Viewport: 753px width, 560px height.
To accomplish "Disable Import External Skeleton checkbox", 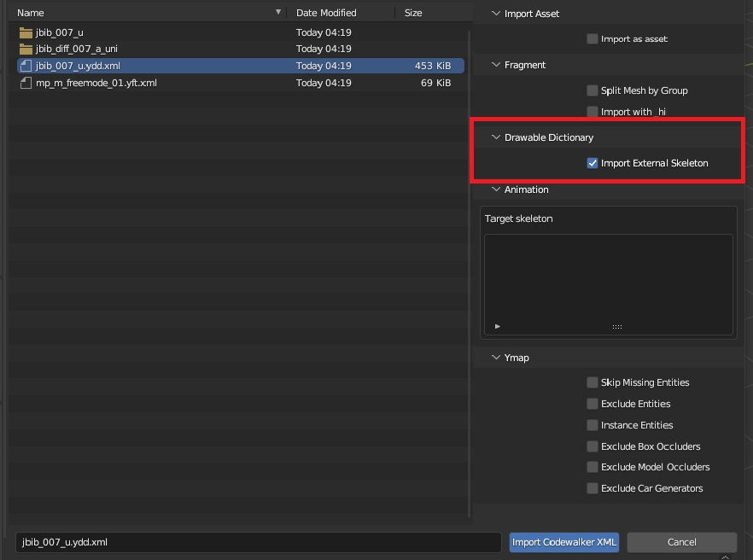I will 592,163.
